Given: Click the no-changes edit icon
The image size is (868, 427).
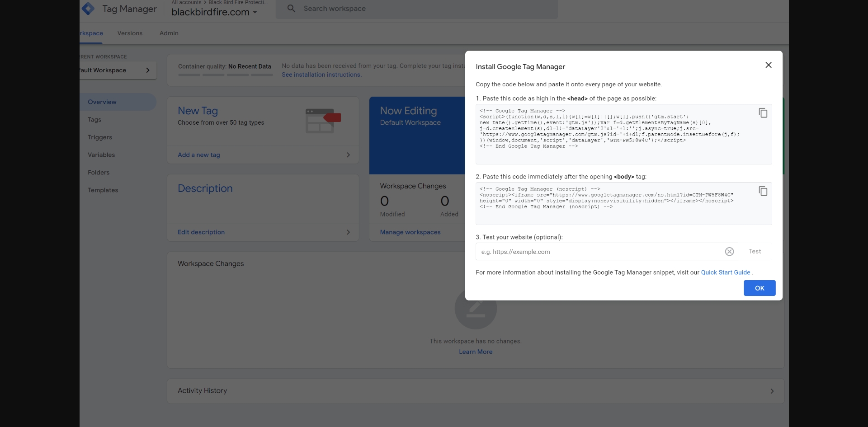Looking at the screenshot, I should [x=476, y=309].
